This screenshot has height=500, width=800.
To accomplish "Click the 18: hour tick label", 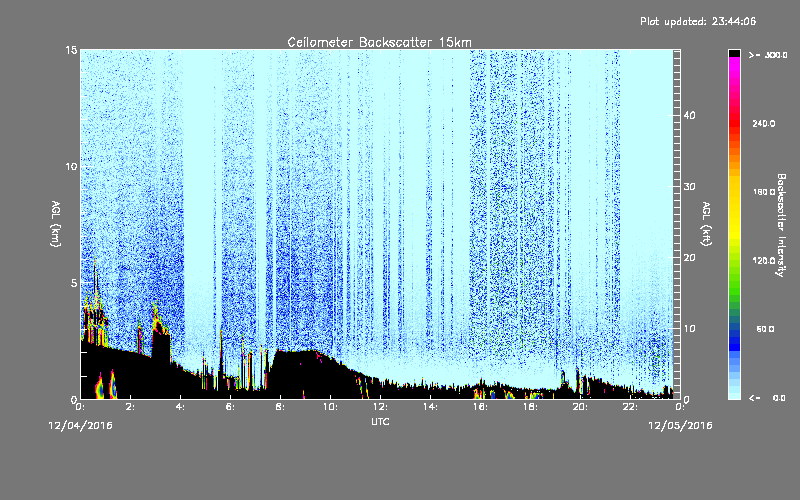I will tap(530, 407).
